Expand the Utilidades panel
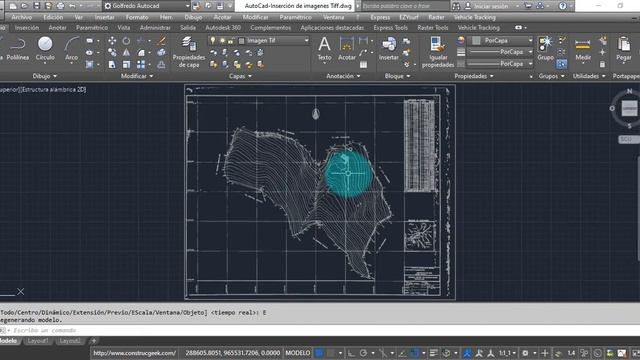This screenshot has height=360, width=640. point(589,76)
